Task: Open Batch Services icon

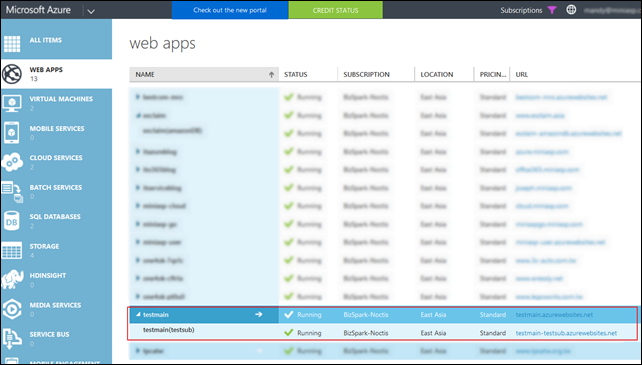Action: [12, 192]
